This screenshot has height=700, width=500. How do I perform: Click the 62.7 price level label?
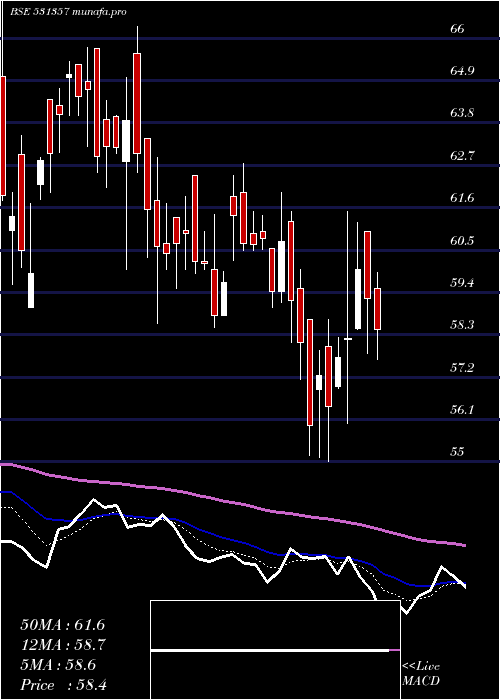click(x=461, y=155)
